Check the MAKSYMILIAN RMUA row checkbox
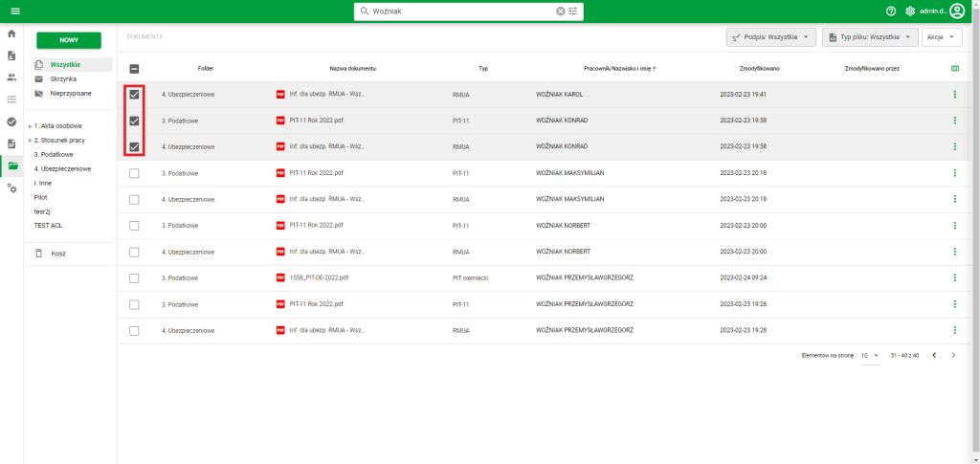The image size is (980, 464). click(134, 199)
